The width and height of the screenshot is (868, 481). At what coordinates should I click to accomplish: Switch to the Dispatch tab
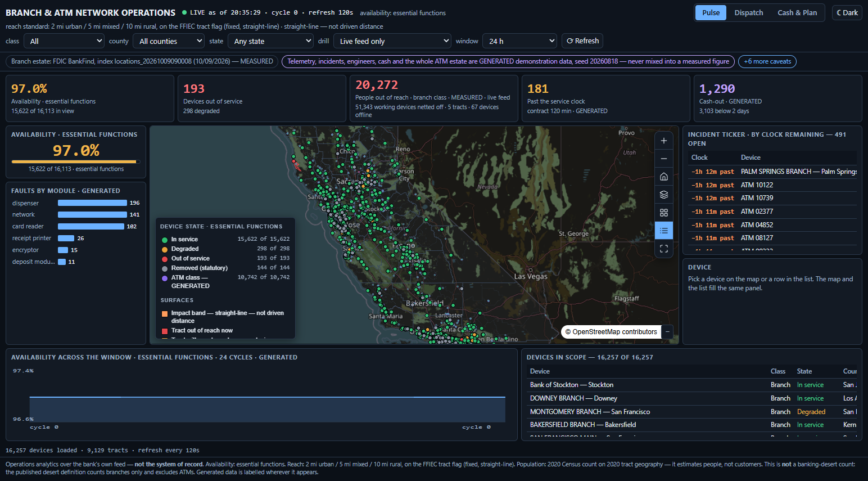(x=749, y=12)
